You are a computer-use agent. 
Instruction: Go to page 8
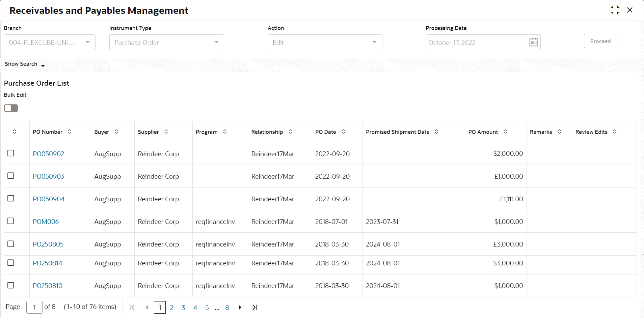[227, 308]
